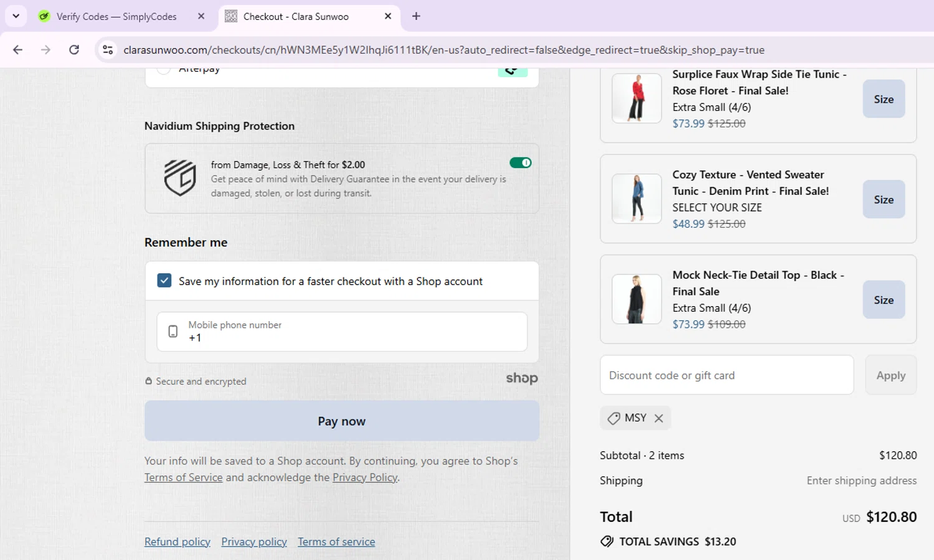Open the footer Terms of service link
934x560 pixels.
click(336, 542)
